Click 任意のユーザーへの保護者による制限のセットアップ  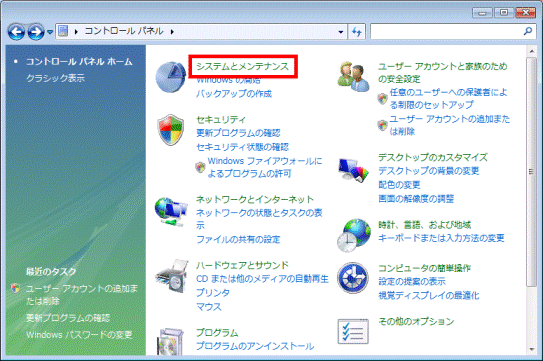pos(448,98)
